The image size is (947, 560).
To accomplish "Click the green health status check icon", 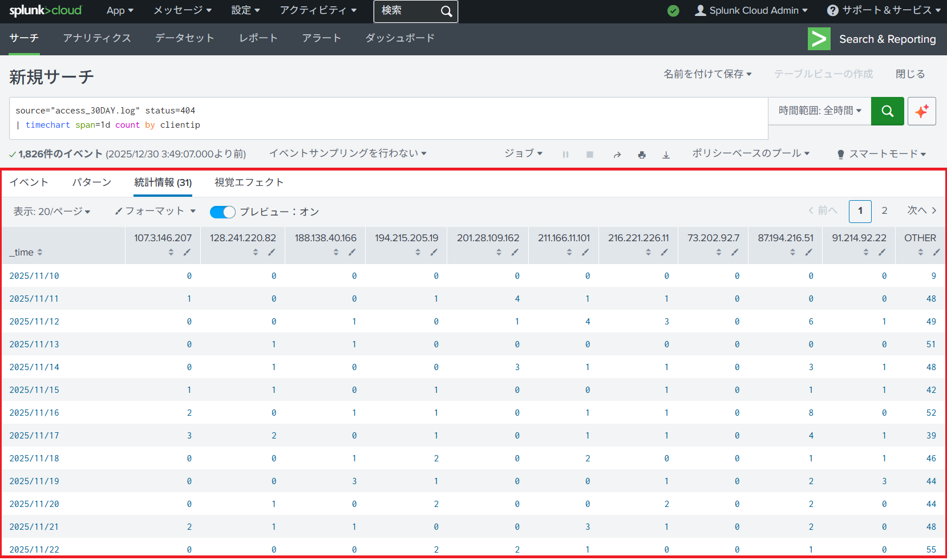I will 673,11.
